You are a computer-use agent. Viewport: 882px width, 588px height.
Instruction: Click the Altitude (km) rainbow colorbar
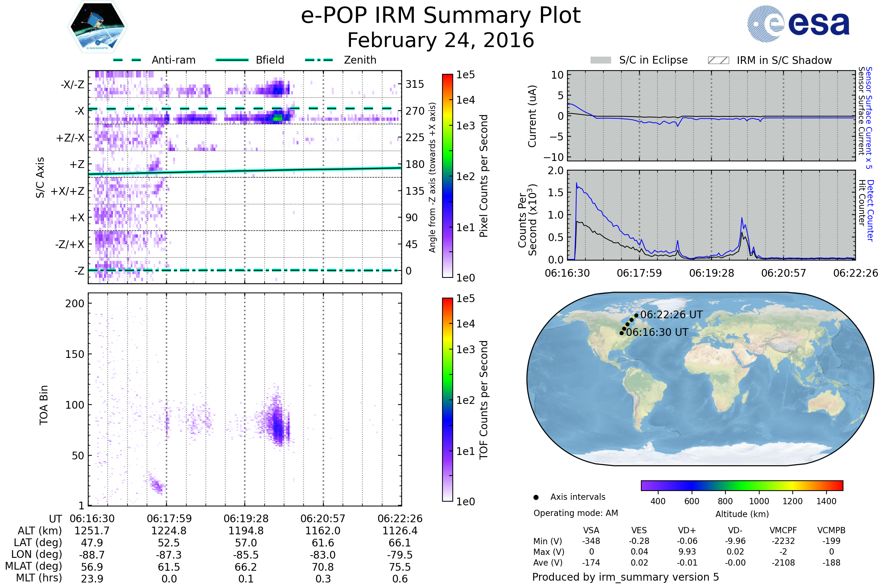(x=742, y=485)
